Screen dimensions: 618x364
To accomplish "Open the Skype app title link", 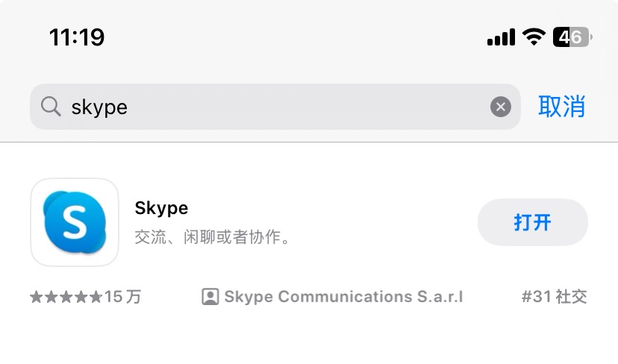I will 161,207.
